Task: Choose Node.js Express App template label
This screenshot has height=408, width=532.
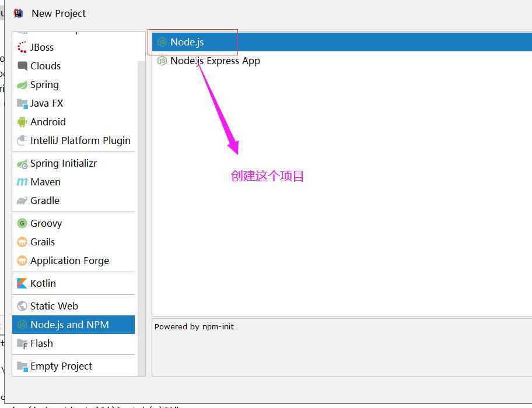Action: [x=215, y=61]
